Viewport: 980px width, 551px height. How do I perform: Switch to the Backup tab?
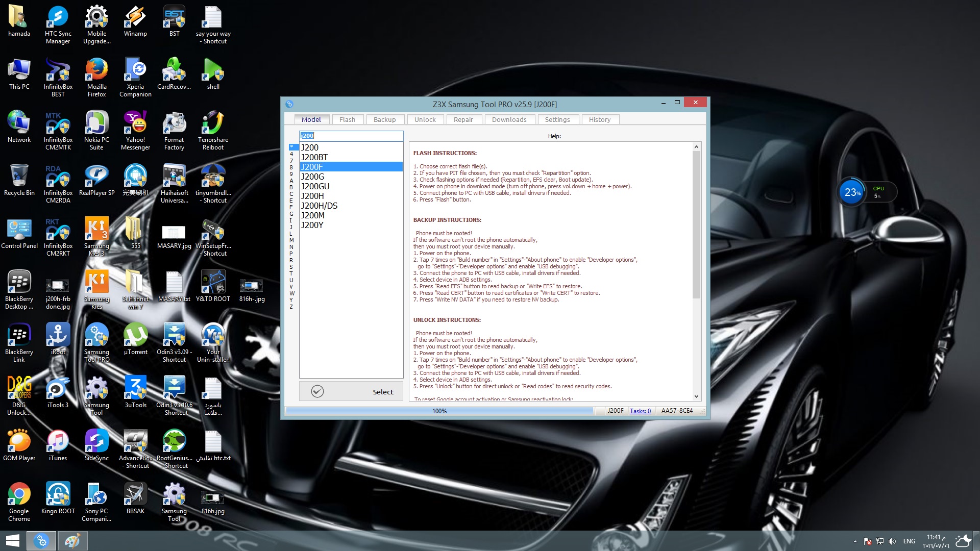click(384, 119)
